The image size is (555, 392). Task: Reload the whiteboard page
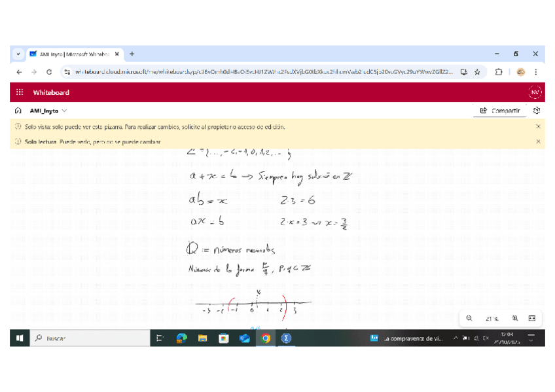click(x=49, y=72)
